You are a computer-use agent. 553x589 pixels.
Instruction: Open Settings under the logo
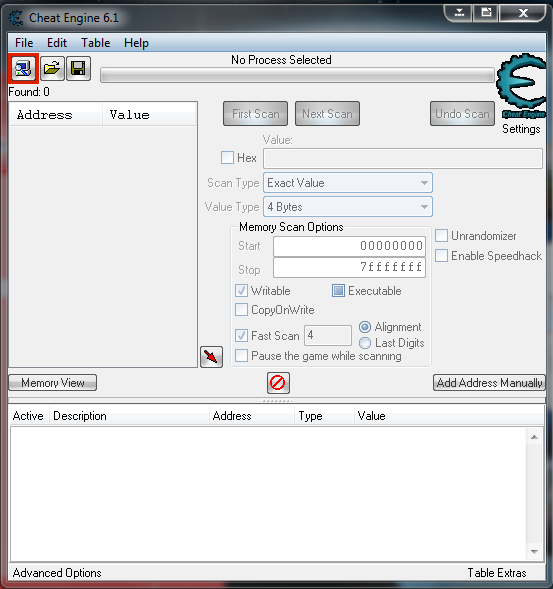point(521,129)
